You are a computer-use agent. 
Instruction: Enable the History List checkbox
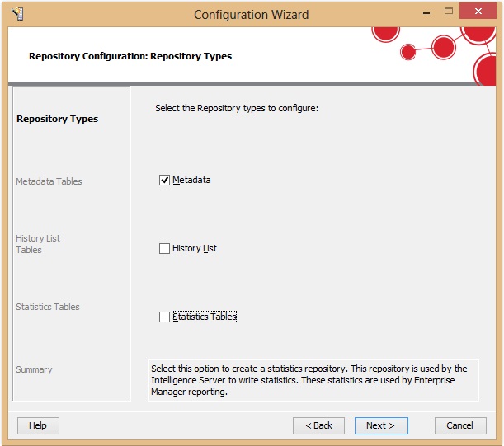(x=164, y=248)
